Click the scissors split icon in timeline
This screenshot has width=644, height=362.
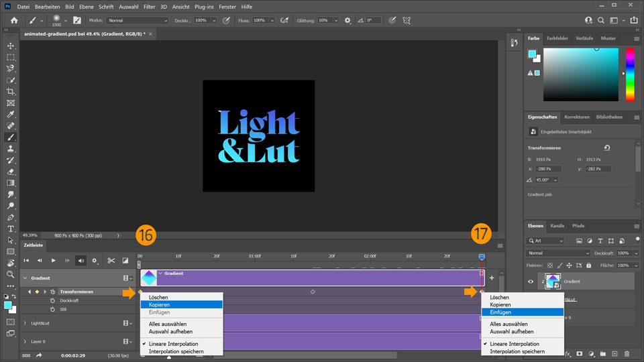111,260
